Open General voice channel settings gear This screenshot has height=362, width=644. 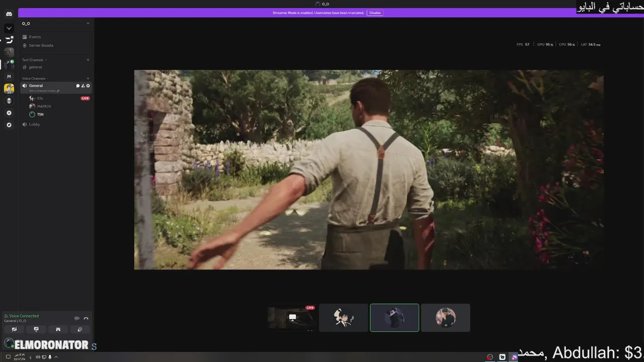tap(88, 86)
